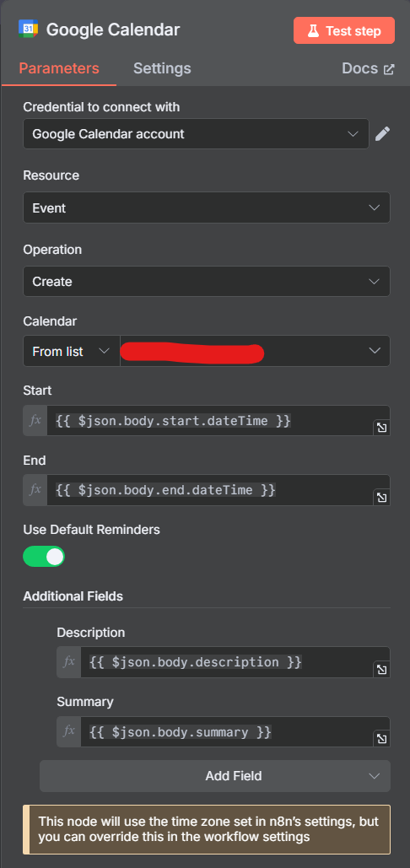Expand the Description expression editor
Viewport: 410px width, 868px height.
pos(382,669)
